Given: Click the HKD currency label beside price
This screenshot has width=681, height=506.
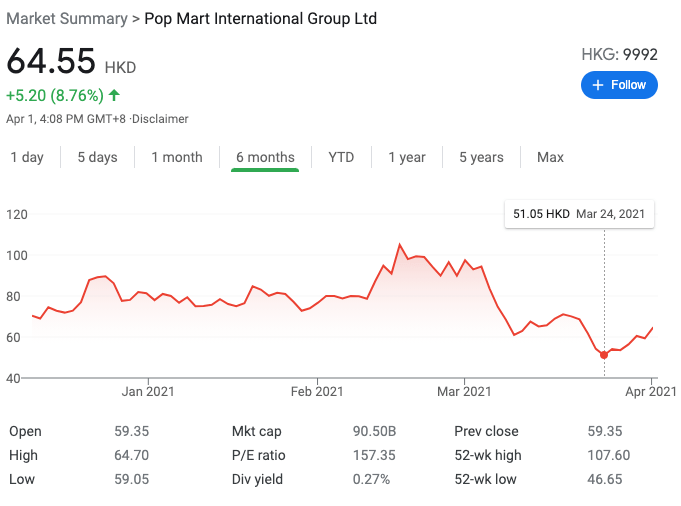Looking at the screenshot, I should (x=120, y=68).
